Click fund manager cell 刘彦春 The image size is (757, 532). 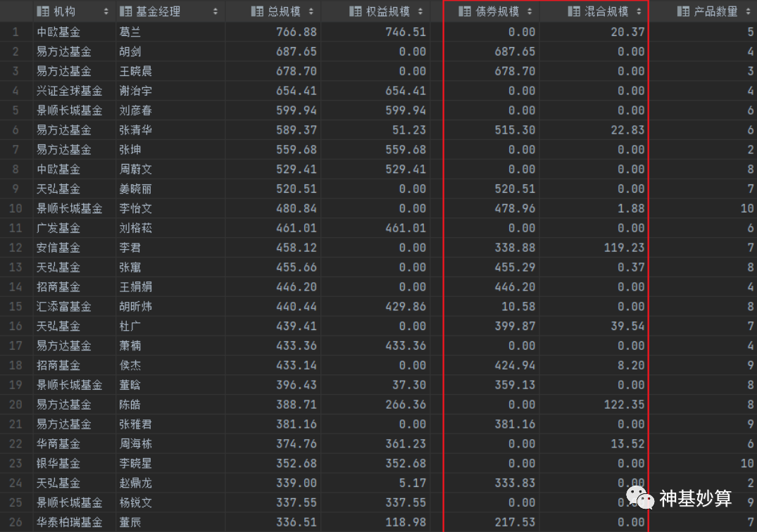[136, 110]
